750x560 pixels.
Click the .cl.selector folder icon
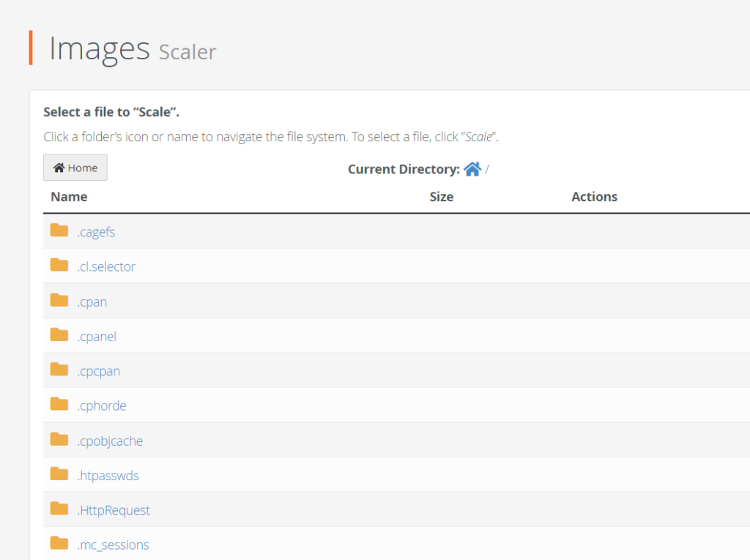59,266
